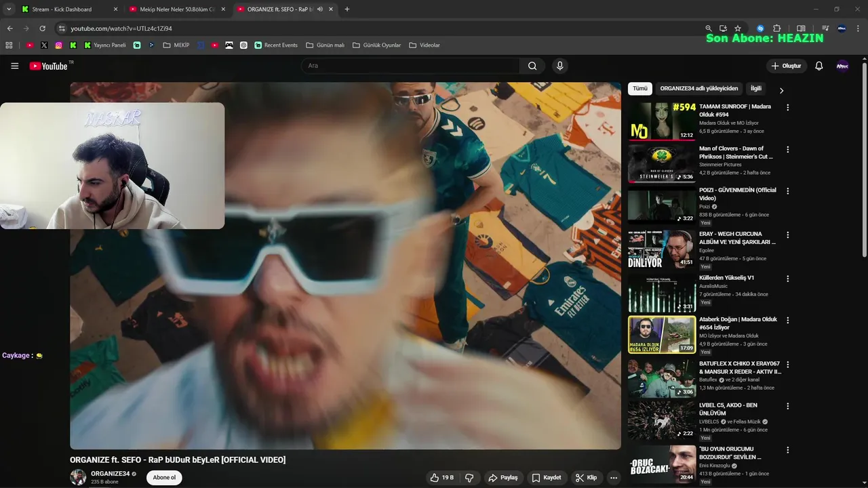Open reading mode side panel icon
The width and height of the screenshot is (868, 488).
(x=801, y=28)
